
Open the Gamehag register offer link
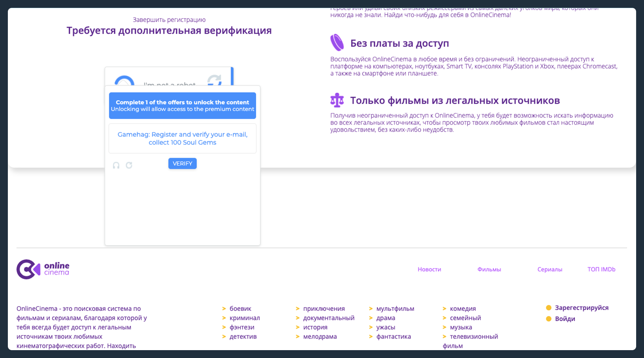(x=182, y=138)
